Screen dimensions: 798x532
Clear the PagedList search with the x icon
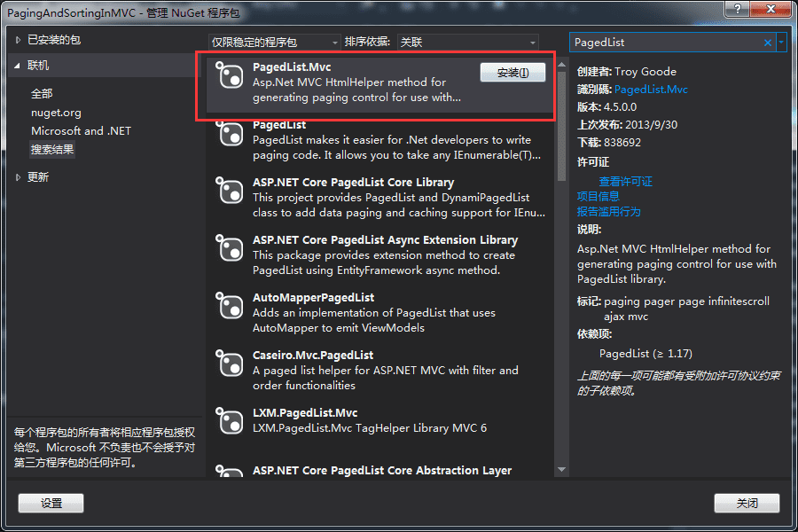767,42
